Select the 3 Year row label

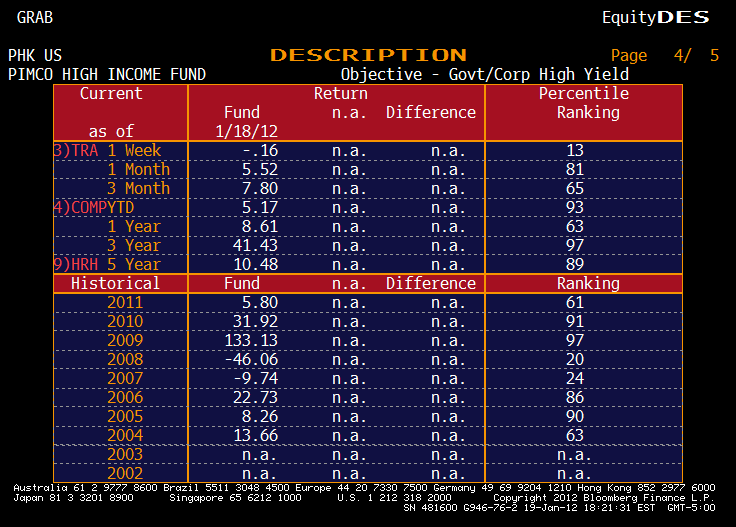pos(134,245)
